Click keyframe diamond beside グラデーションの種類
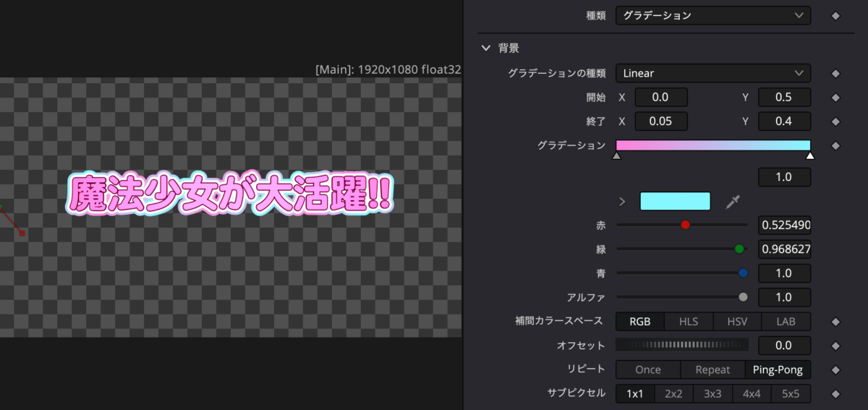The width and height of the screenshot is (868, 410). [x=835, y=73]
